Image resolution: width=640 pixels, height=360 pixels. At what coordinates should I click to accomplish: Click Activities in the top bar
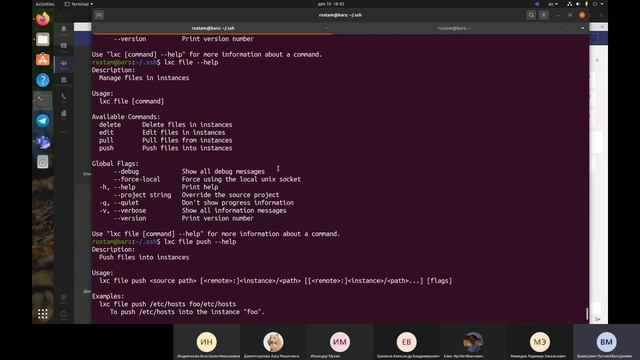44,4
